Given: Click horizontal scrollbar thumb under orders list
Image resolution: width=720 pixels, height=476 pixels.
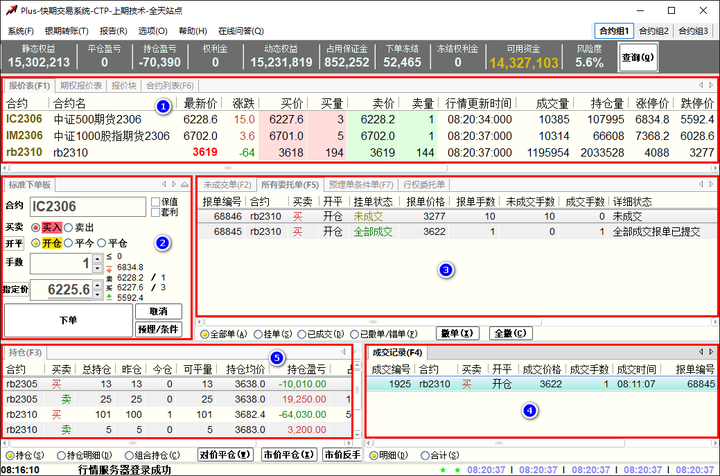Looking at the screenshot, I should (373, 322).
